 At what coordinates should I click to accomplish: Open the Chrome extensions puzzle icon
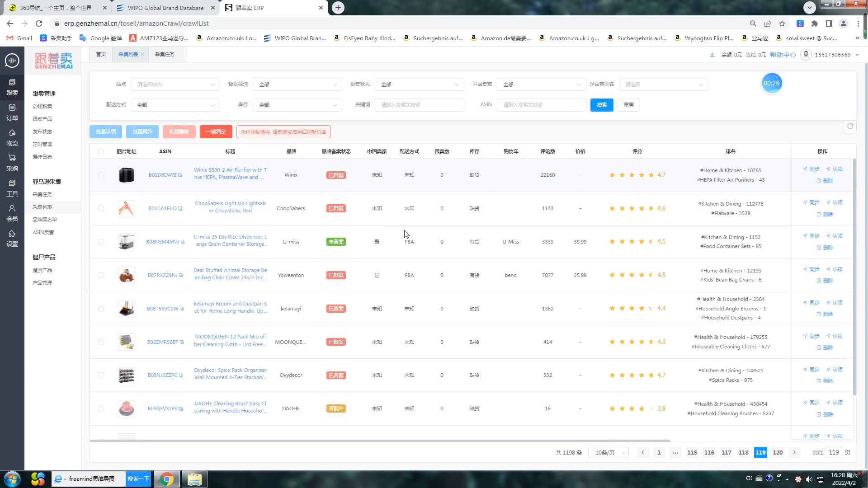pyautogui.click(x=815, y=23)
